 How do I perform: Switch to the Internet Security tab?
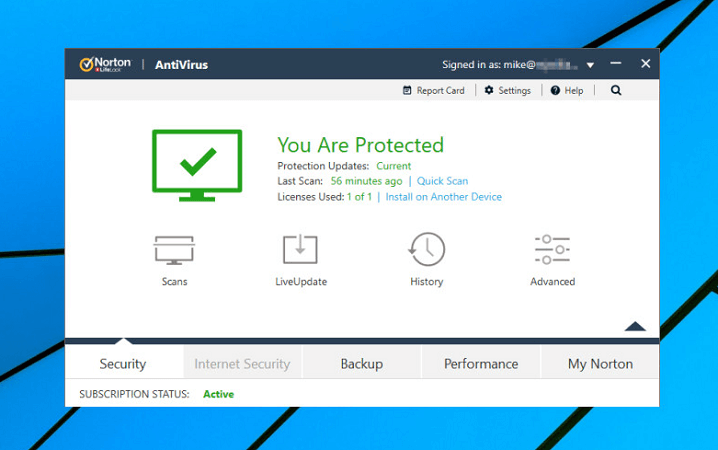[x=242, y=364]
